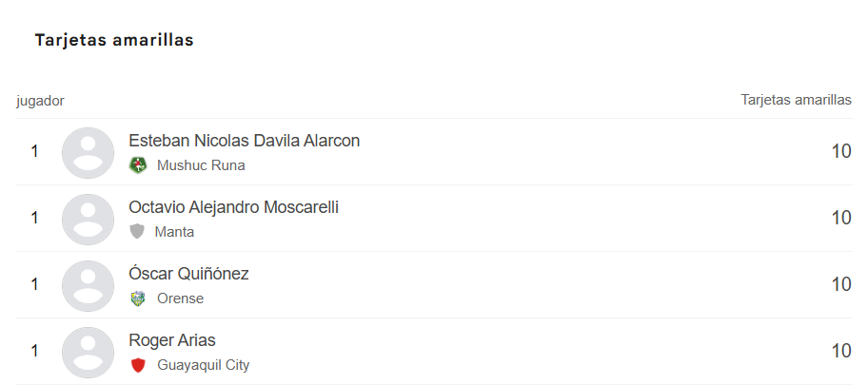
Task: Click the jugador column header
Action: (x=40, y=101)
